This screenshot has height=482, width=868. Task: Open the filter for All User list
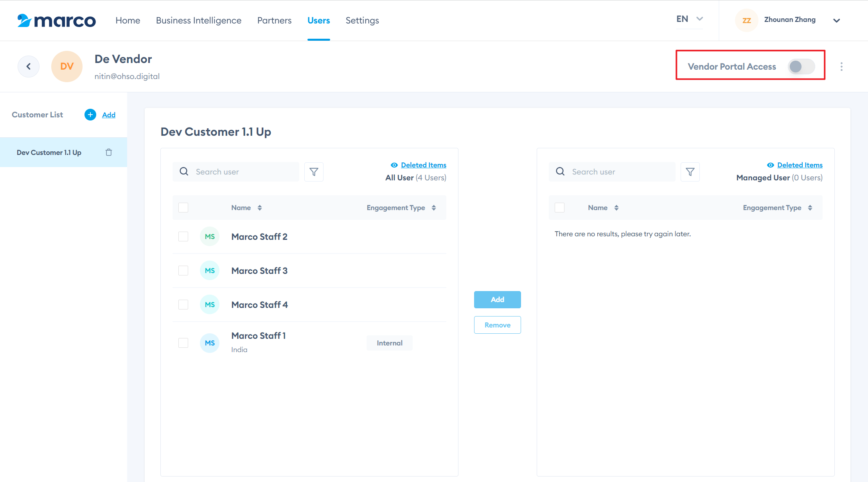[x=314, y=172]
